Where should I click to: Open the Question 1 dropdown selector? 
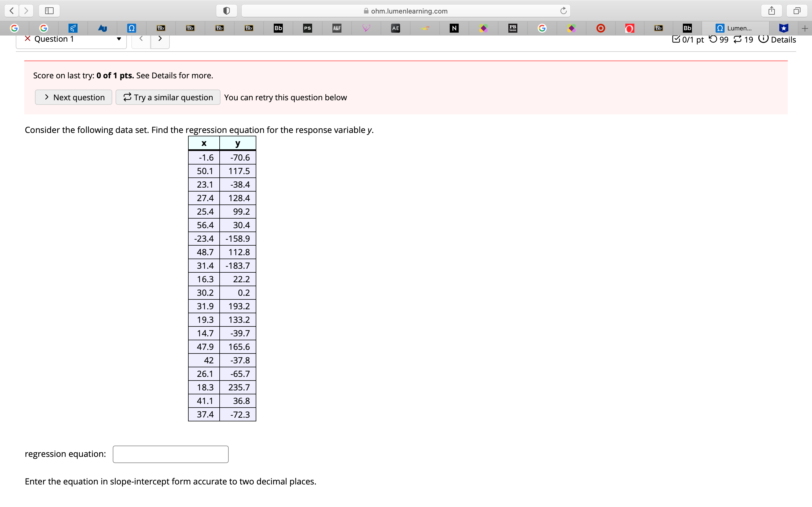pos(118,39)
